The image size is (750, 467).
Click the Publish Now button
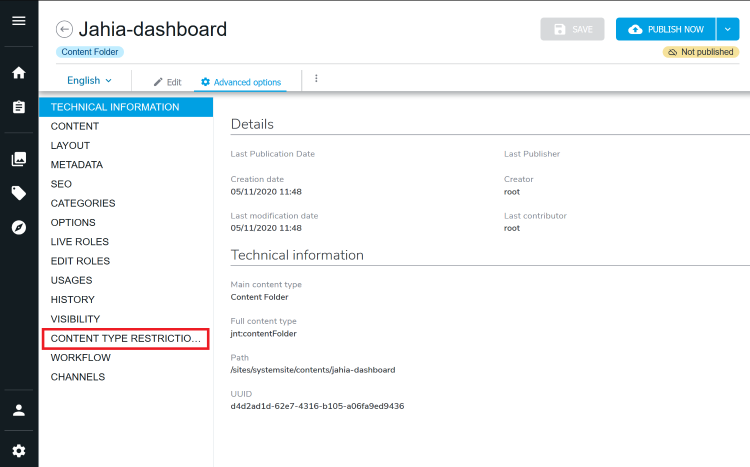[666, 29]
